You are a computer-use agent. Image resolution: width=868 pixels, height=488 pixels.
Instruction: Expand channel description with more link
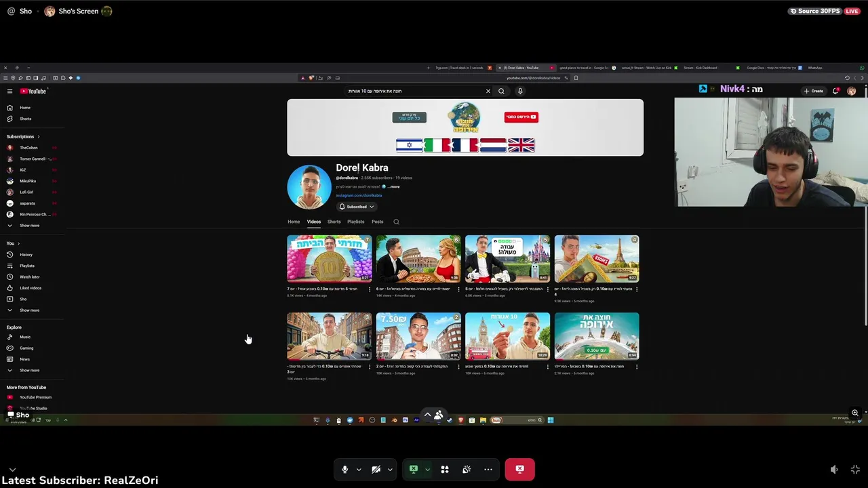point(393,186)
